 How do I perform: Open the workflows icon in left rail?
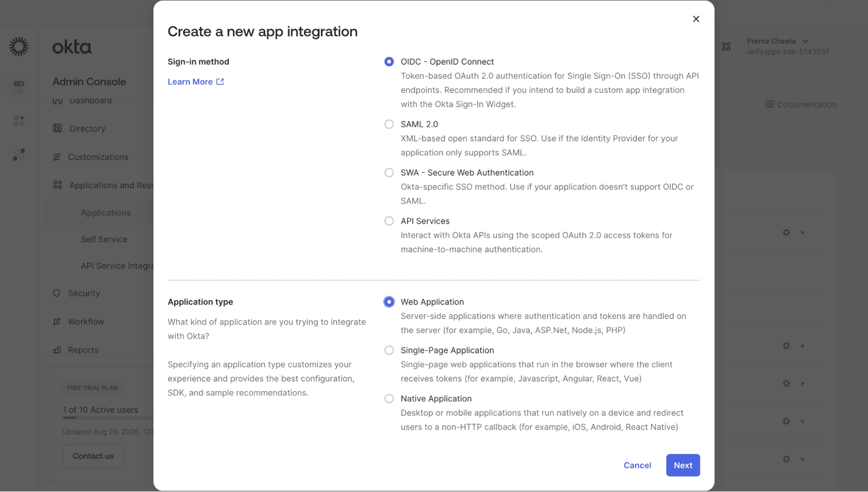pyautogui.click(x=19, y=155)
